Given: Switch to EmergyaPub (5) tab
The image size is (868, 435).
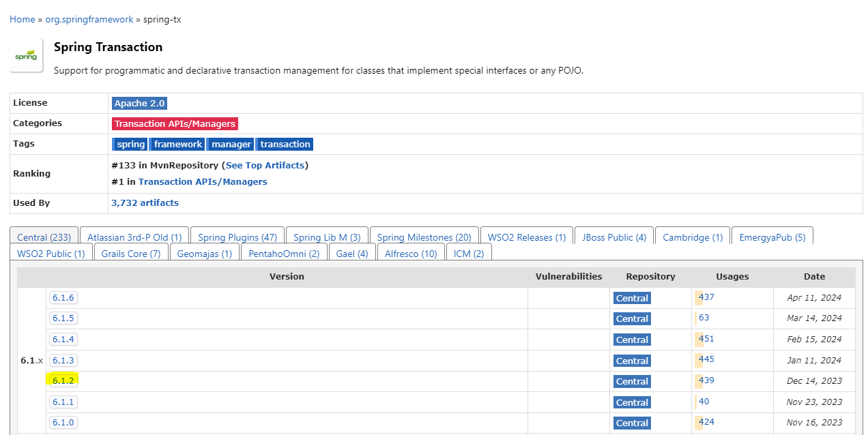Looking at the screenshot, I should point(772,237).
